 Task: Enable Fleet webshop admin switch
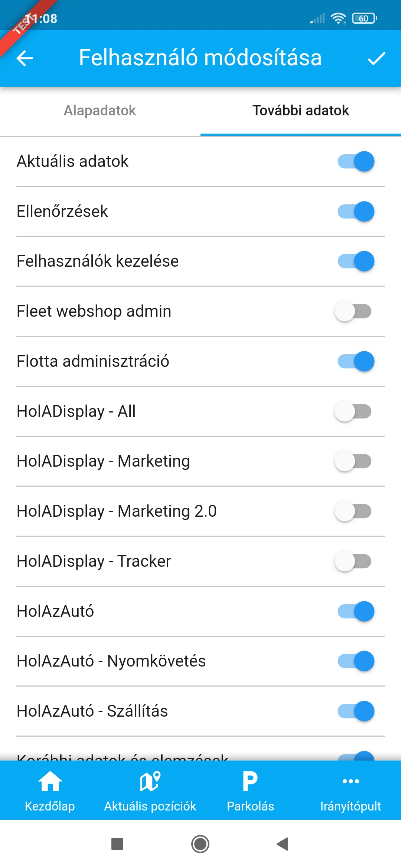[353, 311]
